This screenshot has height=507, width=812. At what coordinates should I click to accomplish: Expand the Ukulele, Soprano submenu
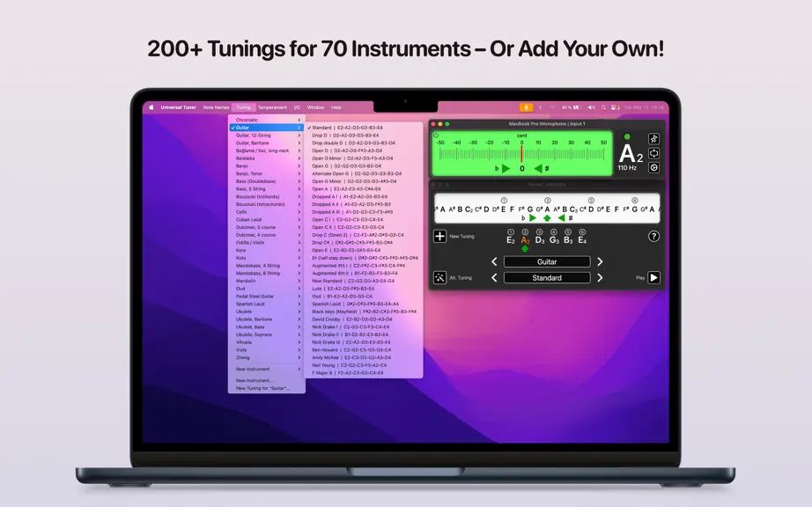click(x=267, y=334)
